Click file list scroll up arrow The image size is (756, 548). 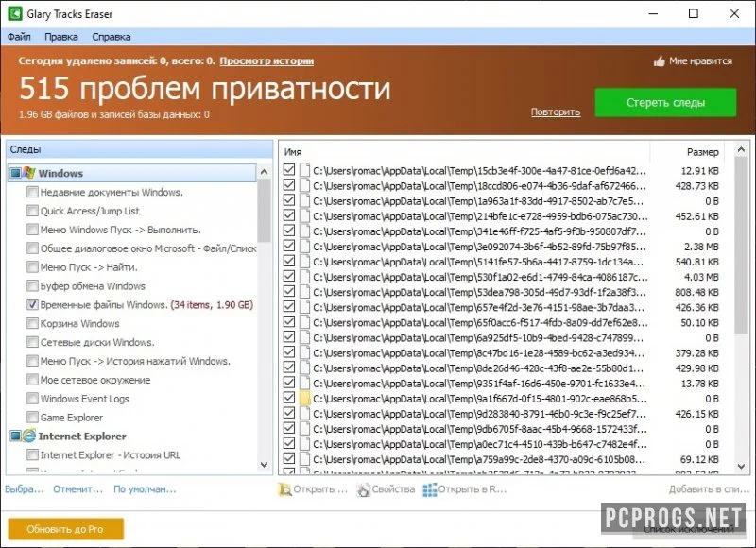coord(741,150)
